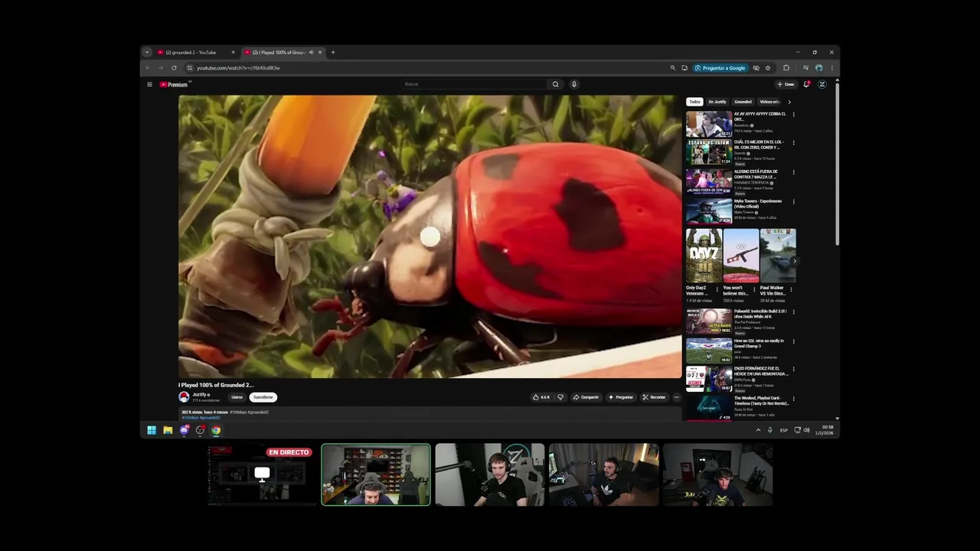The width and height of the screenshot is (980, 551).
Task: Open more actions ellipsis beside Recortar
Action: (676, 397)
